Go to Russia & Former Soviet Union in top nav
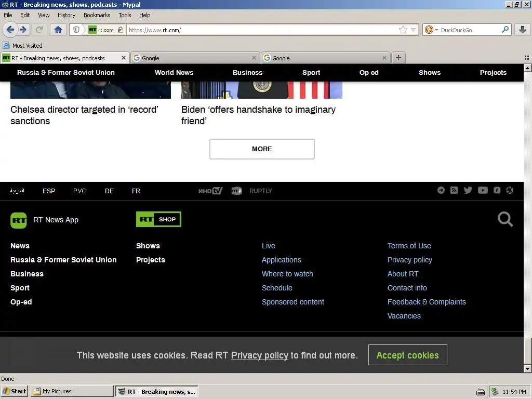The height and width of the screenshot is (399, 532). click(66, 72)
